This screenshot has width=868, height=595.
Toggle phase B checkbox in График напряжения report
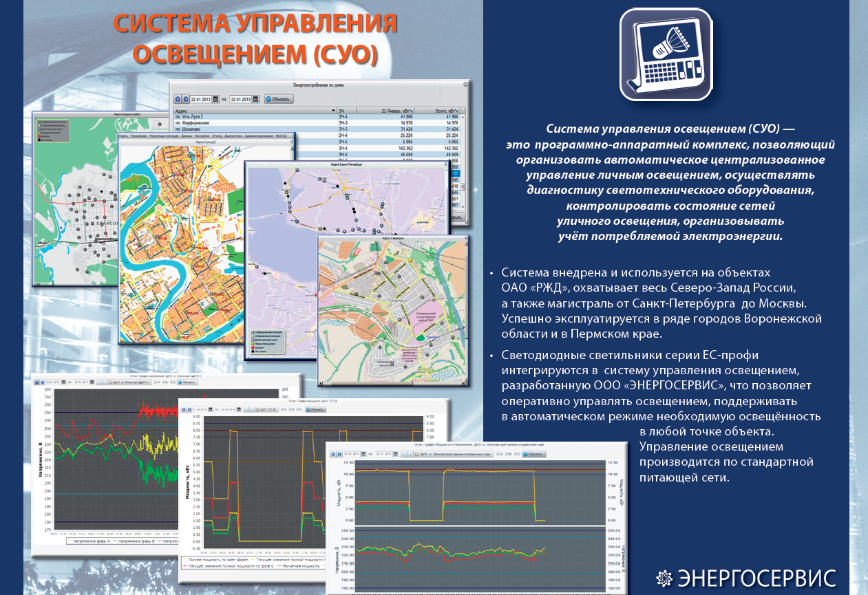(164, 382)
